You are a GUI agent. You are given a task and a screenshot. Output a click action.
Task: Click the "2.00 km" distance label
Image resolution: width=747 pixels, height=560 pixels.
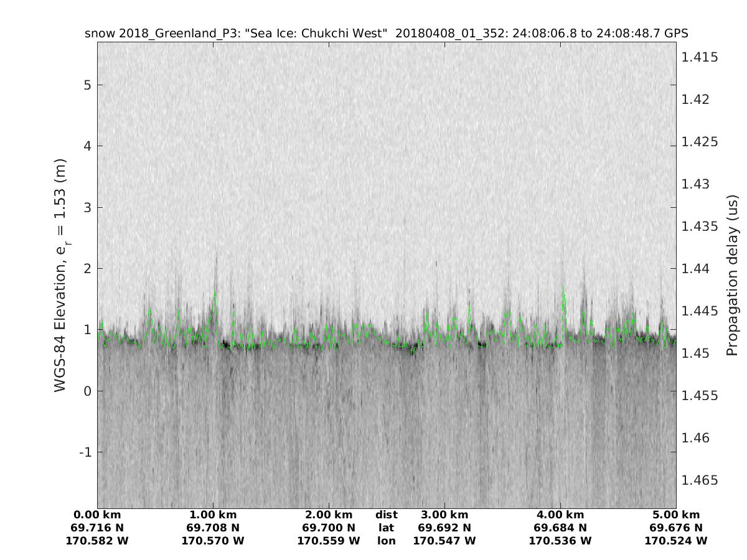(329, 515)
